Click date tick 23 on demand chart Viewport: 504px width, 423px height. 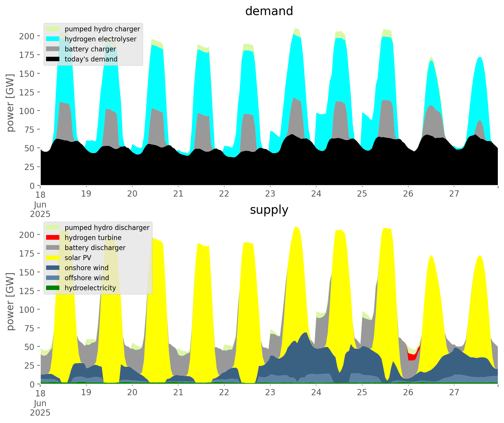[x=270, y=194]
